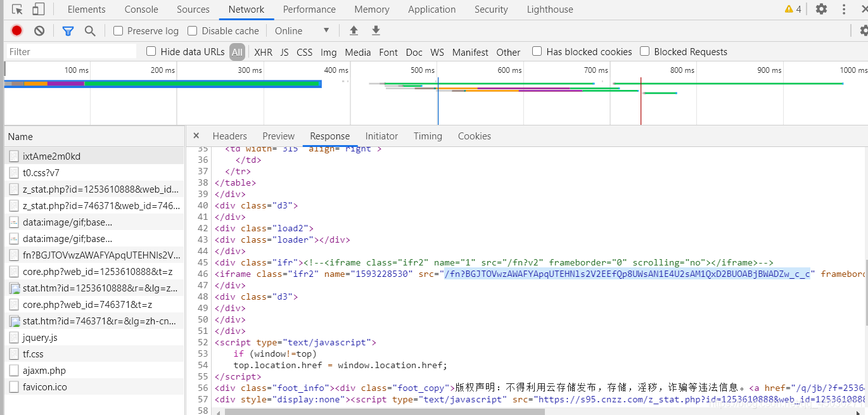Open the Cookies tab of the request
The width and height of the screenshot is (868, 415).
coord(475,136)
